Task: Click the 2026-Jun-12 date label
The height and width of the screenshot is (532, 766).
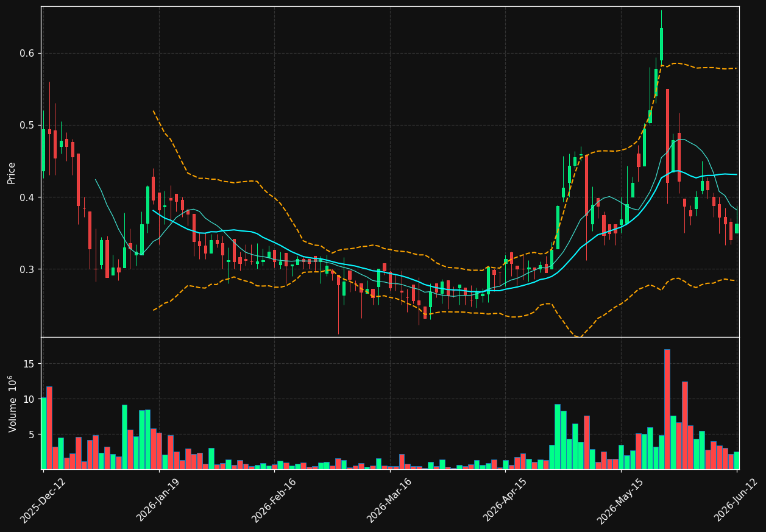Action: tap(736, 500)
